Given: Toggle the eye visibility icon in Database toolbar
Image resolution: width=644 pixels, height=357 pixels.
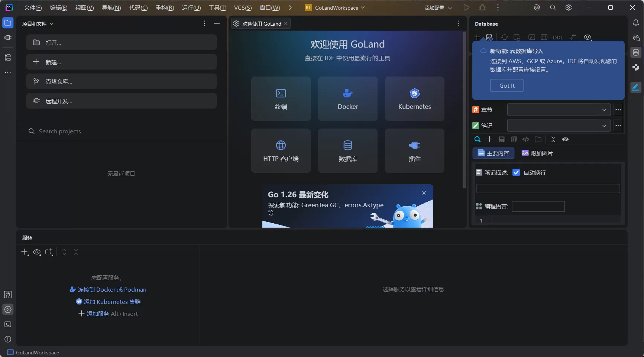Looking at the screenshot, I should coord(588,37).
